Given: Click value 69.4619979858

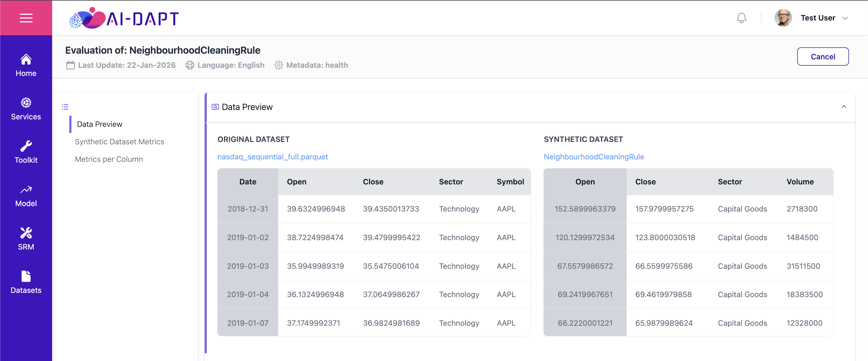Looking at the screenshot, I should click(663, 294).
